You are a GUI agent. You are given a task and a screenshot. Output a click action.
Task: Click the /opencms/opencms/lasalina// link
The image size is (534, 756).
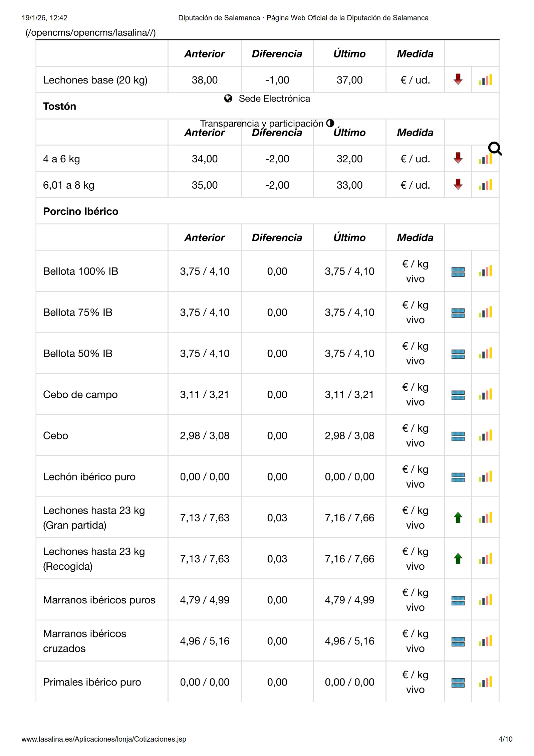pyautogui.click(x=90, y=32)
